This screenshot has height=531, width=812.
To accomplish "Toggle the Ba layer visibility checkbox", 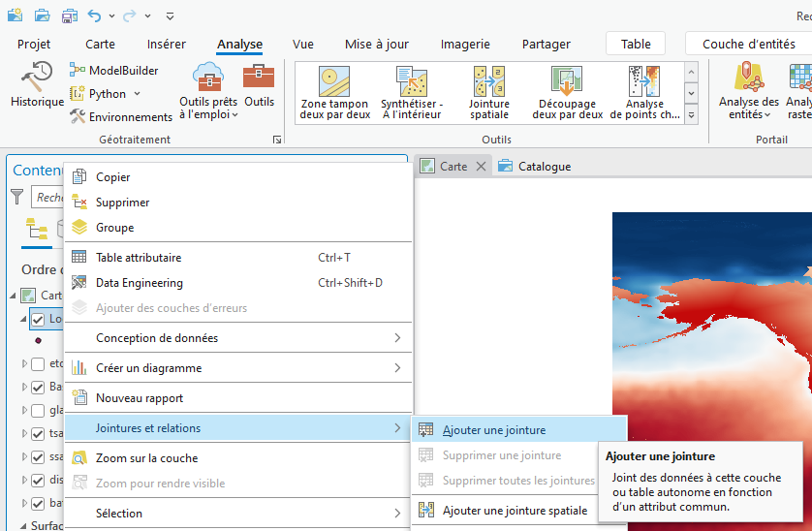I will pyautogui.click(x=38, y=388).
